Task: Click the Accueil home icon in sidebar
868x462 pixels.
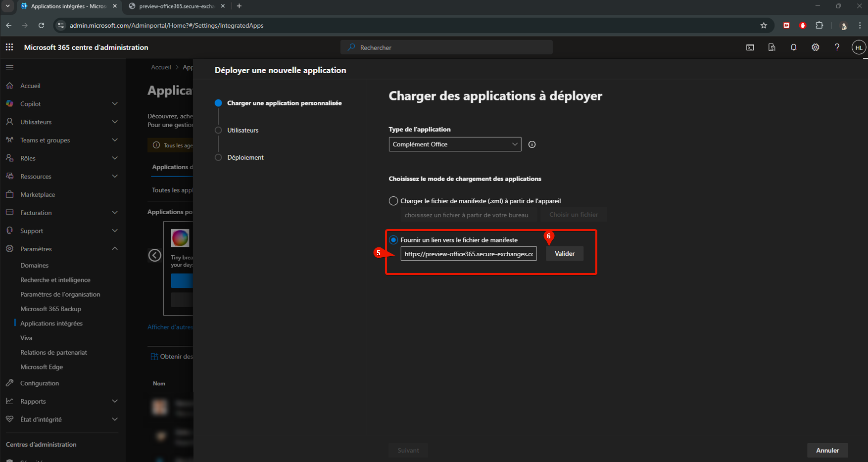Action: (x=9, y=86)
